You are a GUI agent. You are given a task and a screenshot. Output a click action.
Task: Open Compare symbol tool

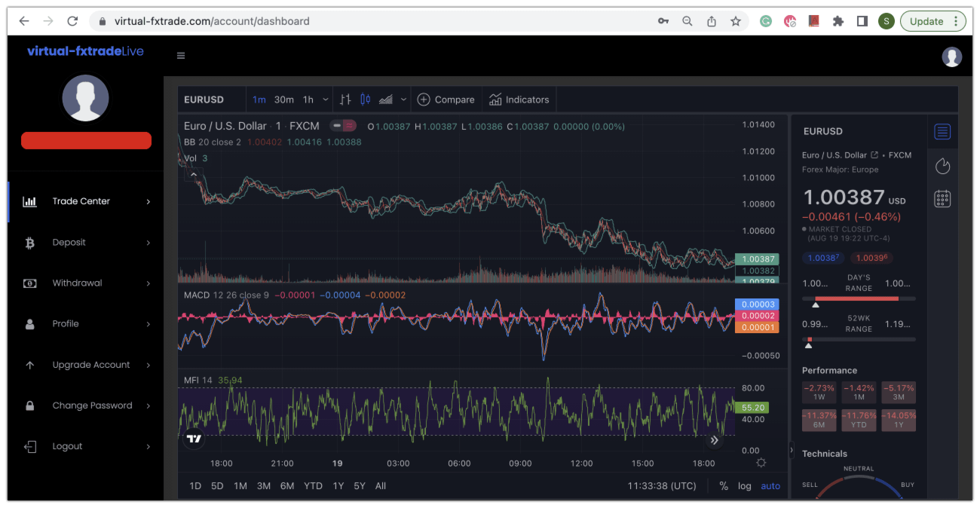(x=446, y=99)
